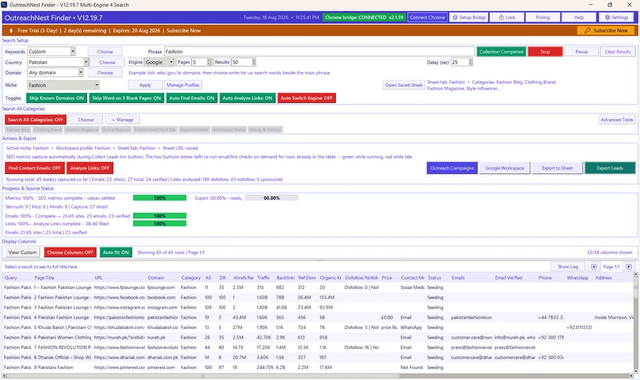Click the green Export Leads button
640x380 pixels.
coord(610,168)
